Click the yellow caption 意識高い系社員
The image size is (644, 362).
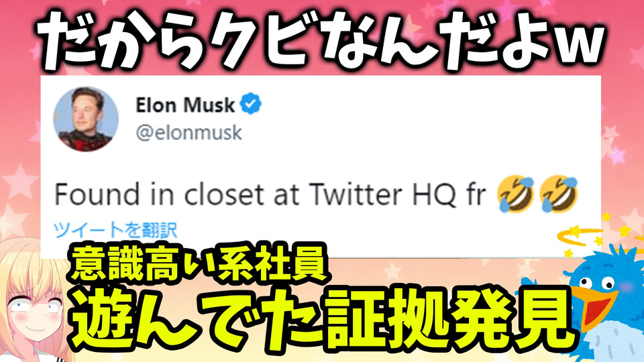click(197, 263)
